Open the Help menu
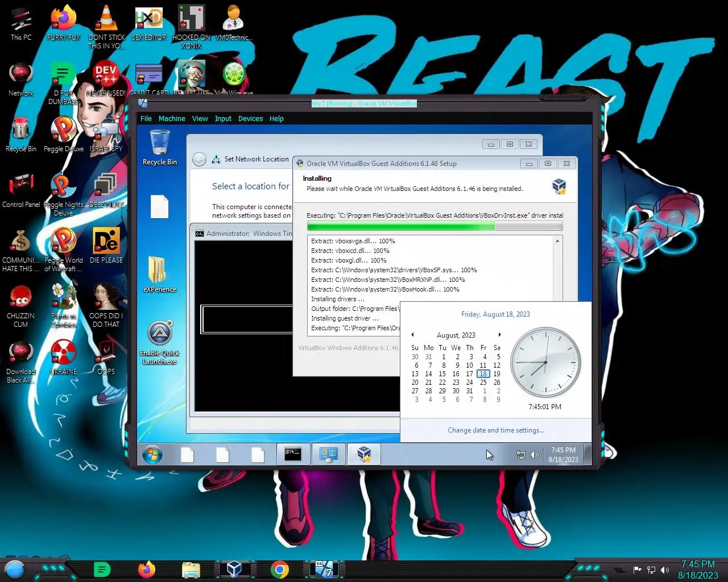 (276, 119)
